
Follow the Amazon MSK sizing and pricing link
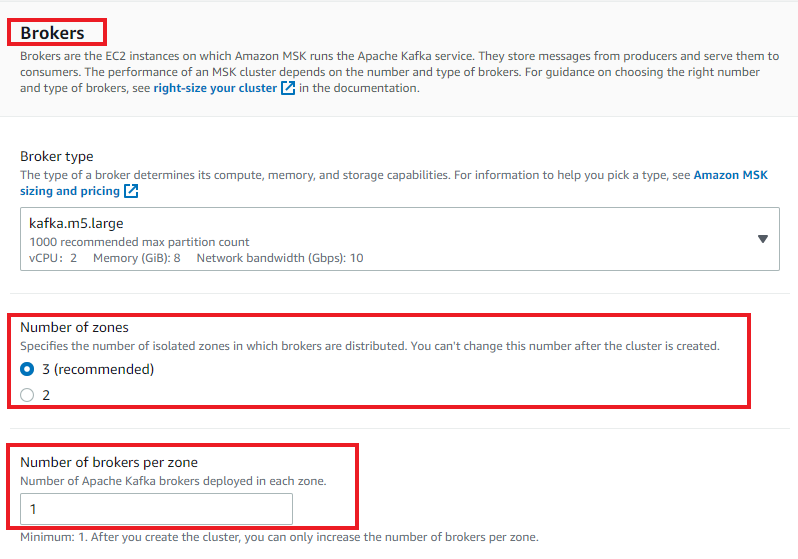[730, 174]
